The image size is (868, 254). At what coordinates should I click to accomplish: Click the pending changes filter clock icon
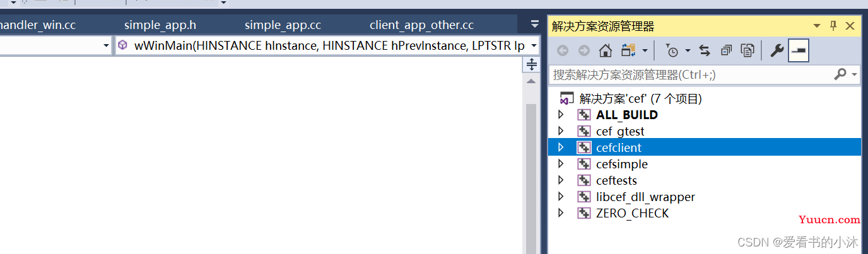click(x=671, y=50)
